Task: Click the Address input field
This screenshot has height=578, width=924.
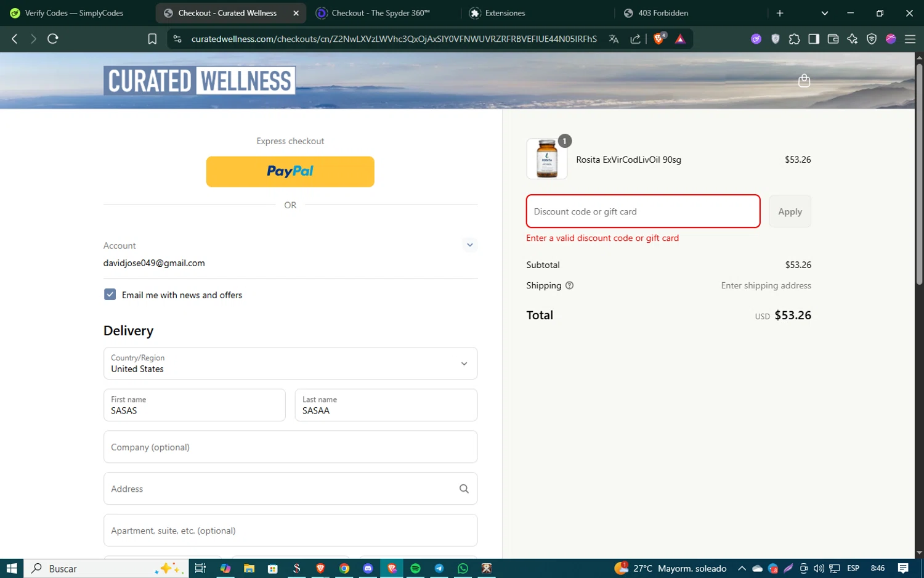Action: 290,489
